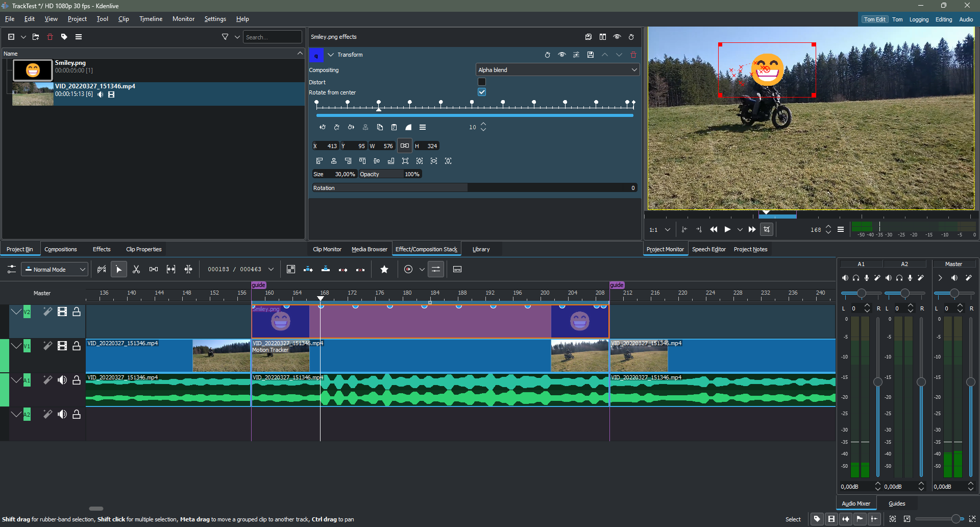Open the Compositing Alpha blend dropdown
This screenshot has width=980, height=527.
(x=557, y=70)
